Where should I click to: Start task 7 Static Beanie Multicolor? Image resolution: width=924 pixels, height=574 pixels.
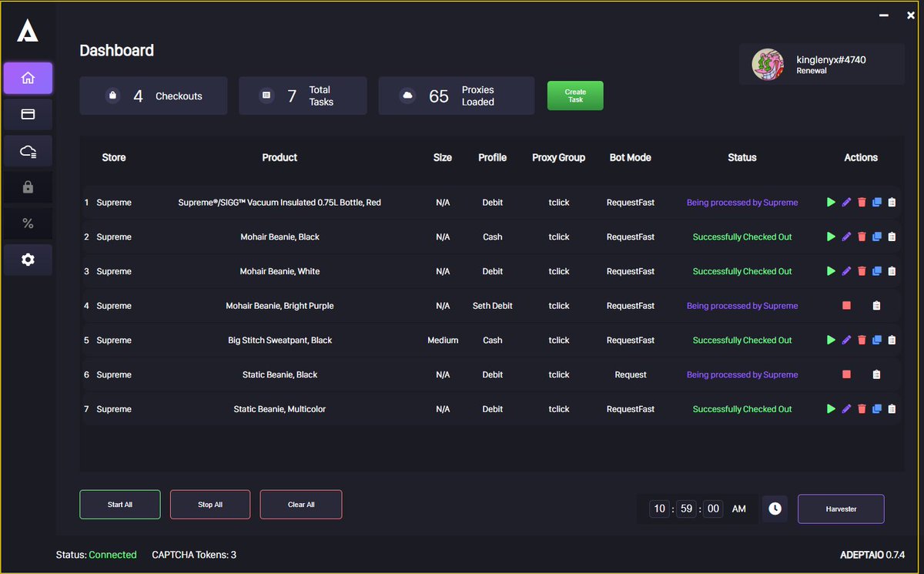pyautogui.click(x=831, y=409)
